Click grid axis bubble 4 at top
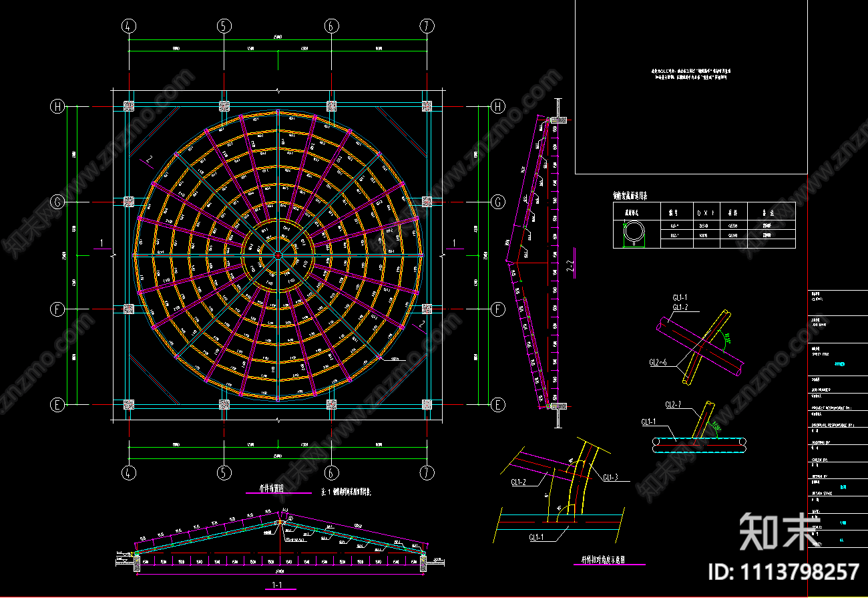 click(129, 26)
